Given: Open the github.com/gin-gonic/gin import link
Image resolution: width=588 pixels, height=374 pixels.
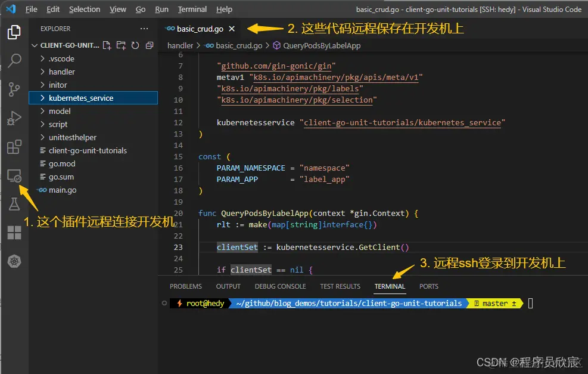Looking at the screenshot, I should pyautogui.click(x=276, y=66).
